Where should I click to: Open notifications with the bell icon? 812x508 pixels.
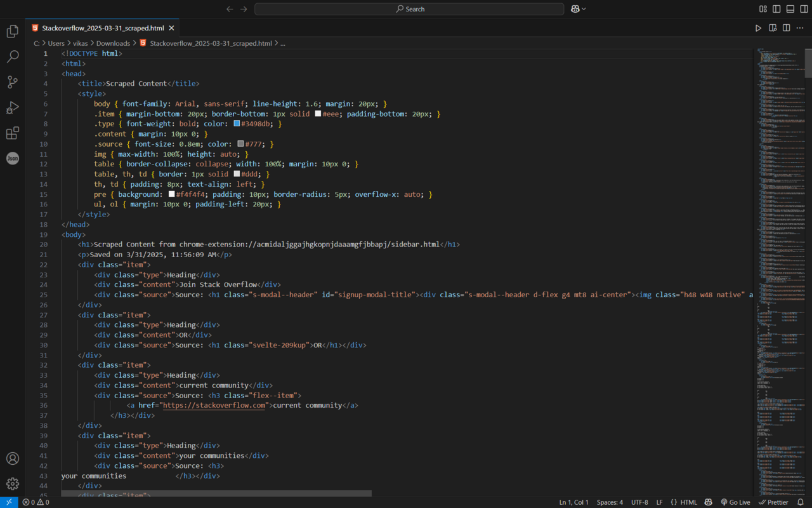pyautogui.click(x=801, y=502)
